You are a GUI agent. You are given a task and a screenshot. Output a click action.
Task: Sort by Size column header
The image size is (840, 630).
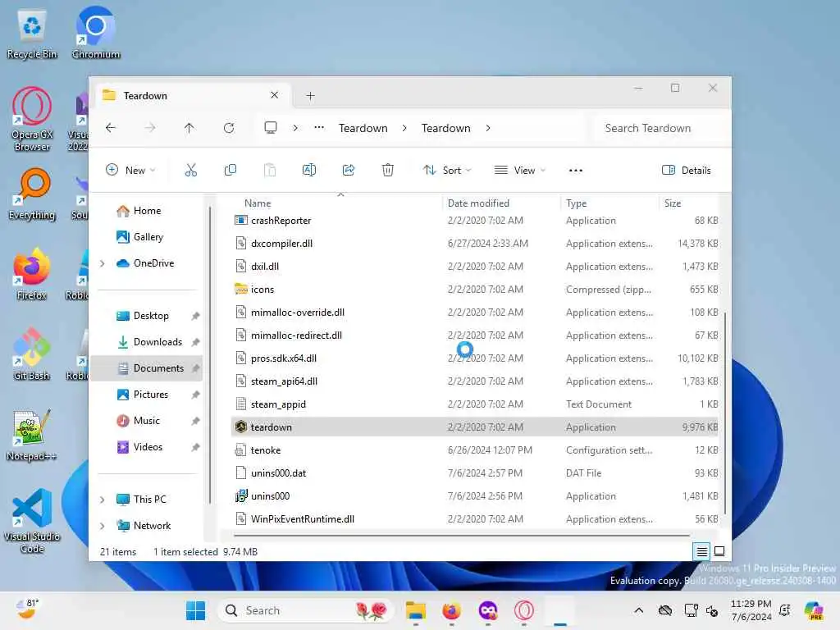point(673,203)
